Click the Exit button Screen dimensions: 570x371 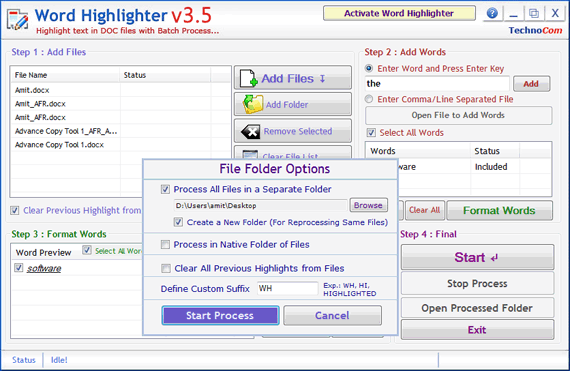[x=477, y=330]
